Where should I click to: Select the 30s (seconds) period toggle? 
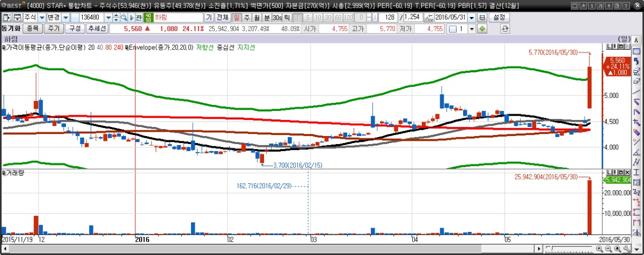point(276,17)
